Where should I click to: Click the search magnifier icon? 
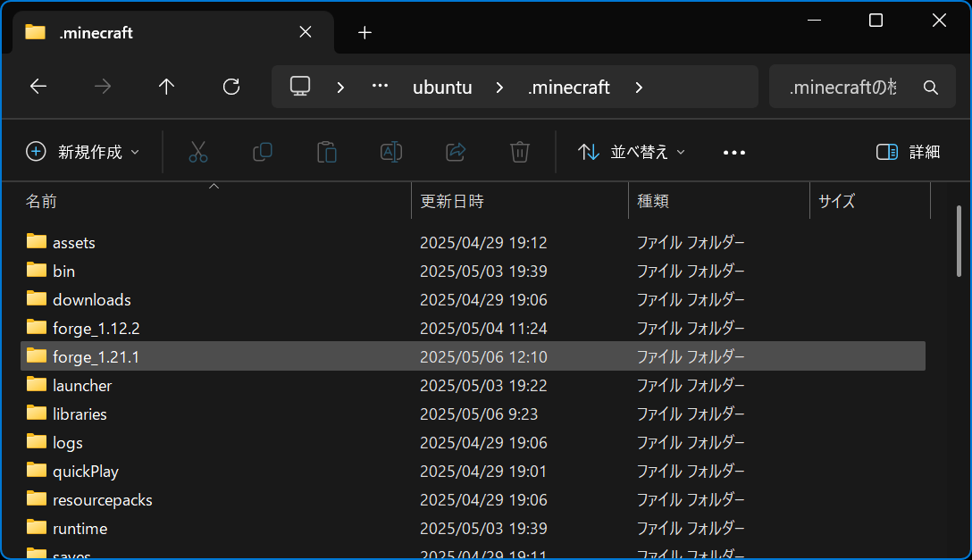pos(931,88)
